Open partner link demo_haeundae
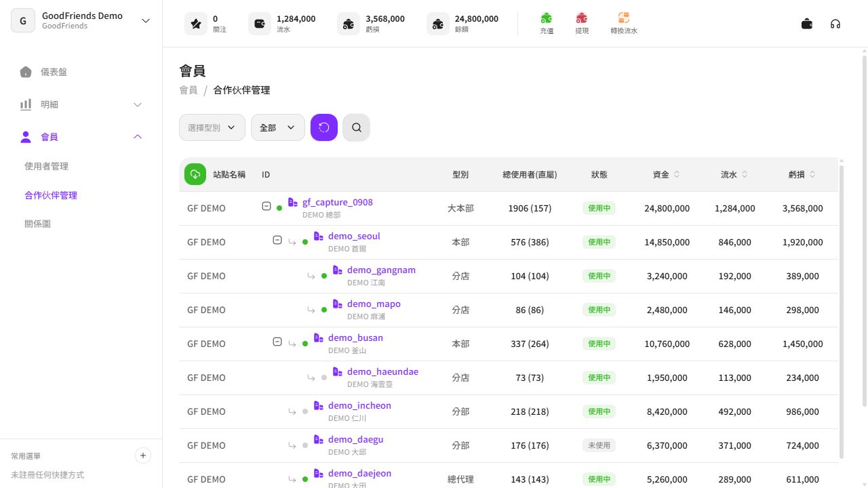The height and width of the screenshot is (488, 868). pyautogui.click(x=382, y=371)
